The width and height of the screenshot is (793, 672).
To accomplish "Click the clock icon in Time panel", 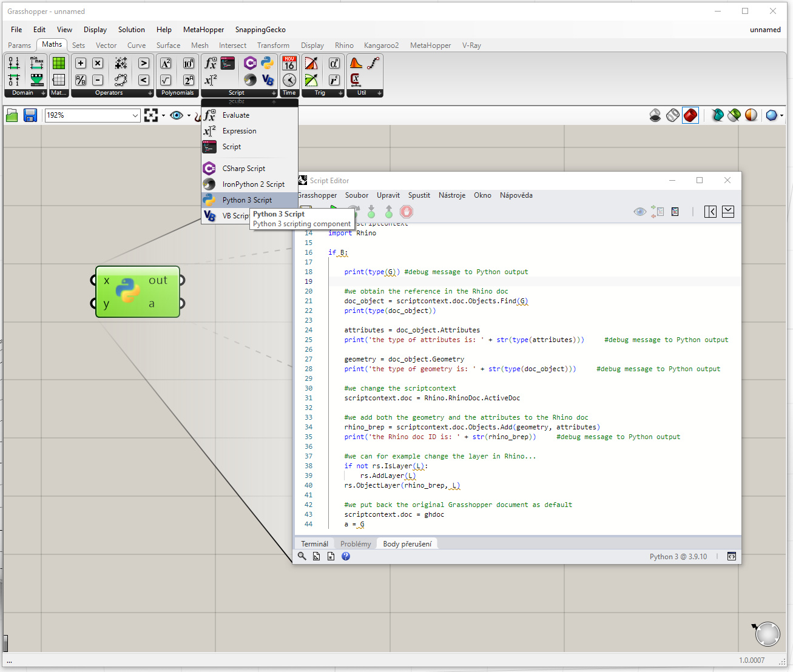I will click(289, 80).
